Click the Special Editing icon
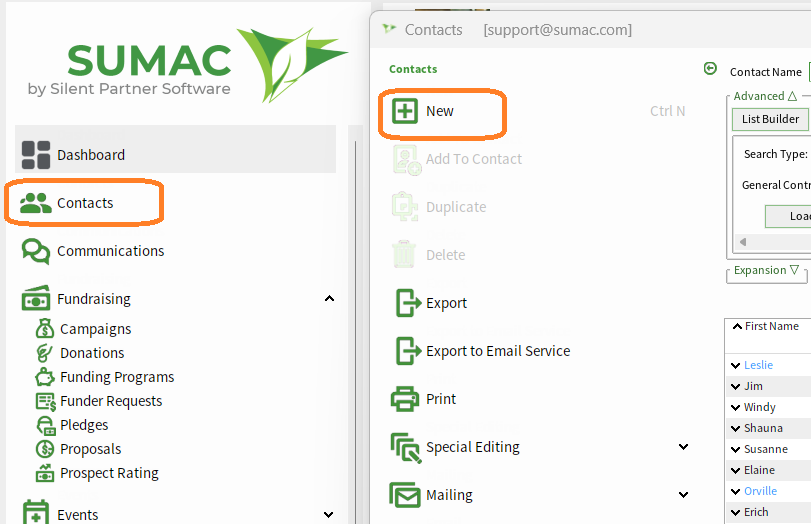 (x=406, y=447)
